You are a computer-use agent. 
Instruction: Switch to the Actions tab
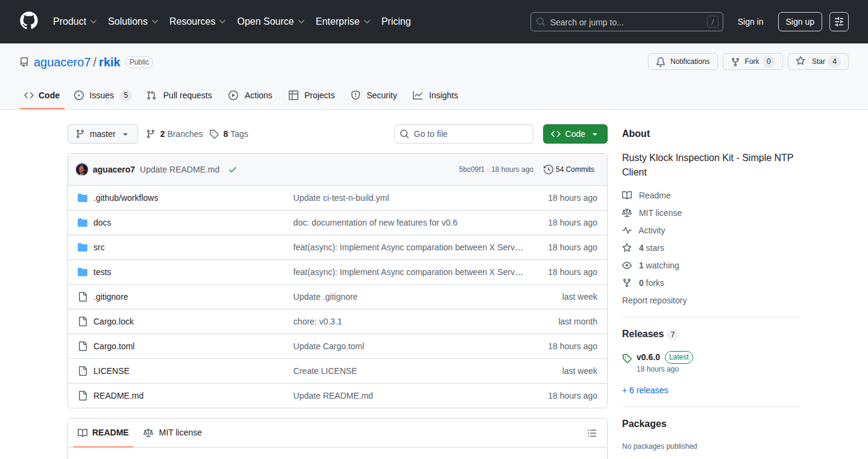coord(250,95)
